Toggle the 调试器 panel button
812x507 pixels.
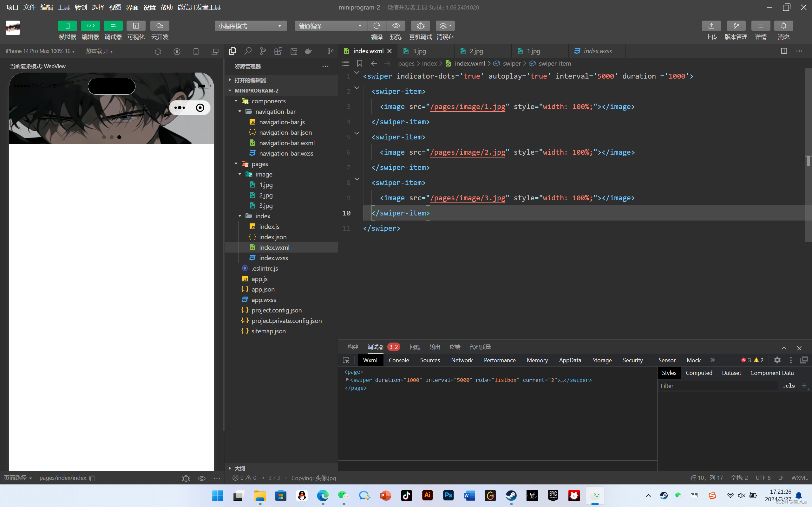[x=113, y=26]
